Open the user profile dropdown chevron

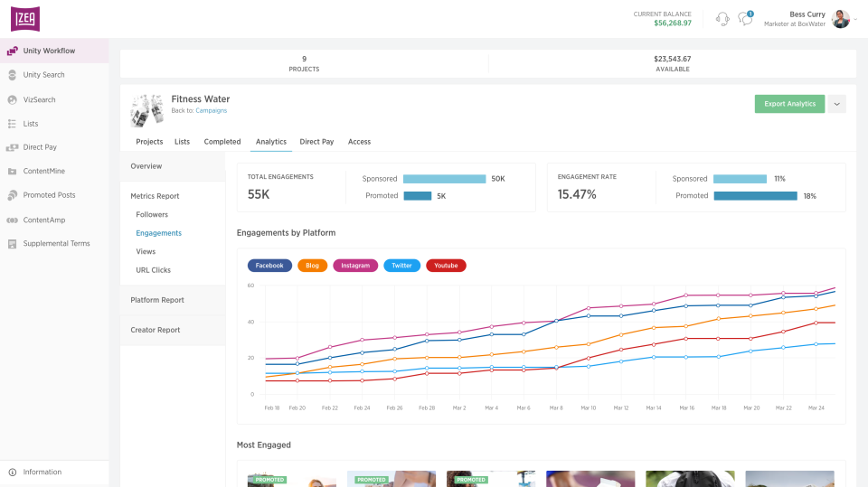point(855,19)
